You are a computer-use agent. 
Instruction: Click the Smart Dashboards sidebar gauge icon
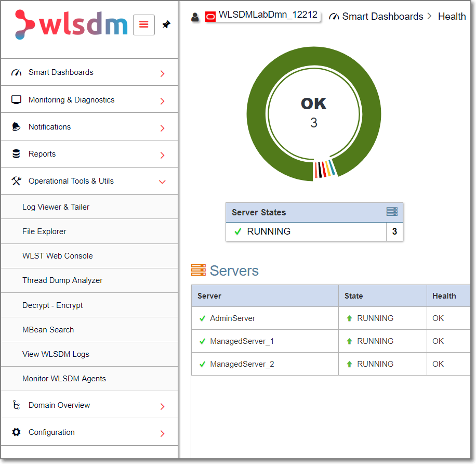(17, 72)
